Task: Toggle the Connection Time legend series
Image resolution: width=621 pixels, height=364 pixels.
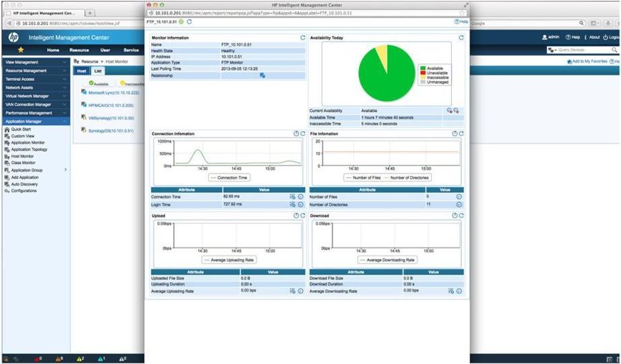Action: (x=229, y=177)
